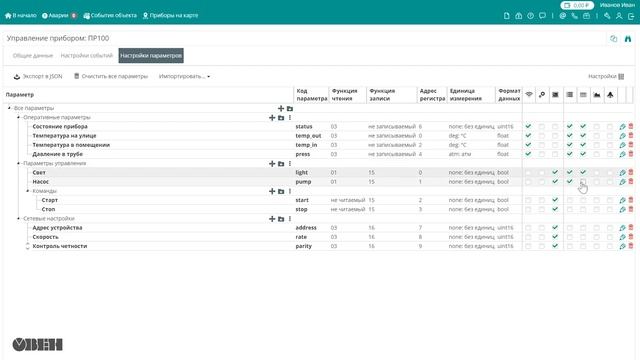This screenshot has height=360, width=640.
Task: Click Экспорт в JSON button
Action: coord(38,76)
